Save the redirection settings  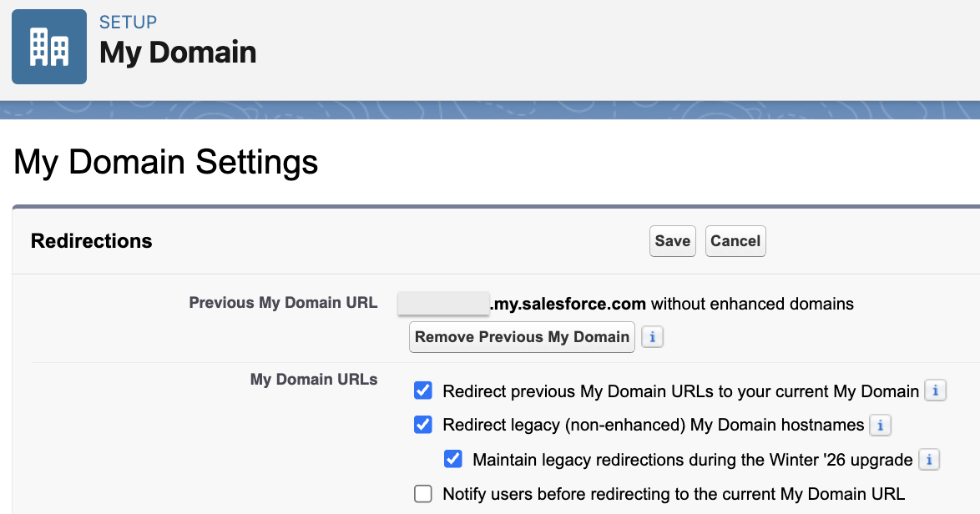(672, 241)
